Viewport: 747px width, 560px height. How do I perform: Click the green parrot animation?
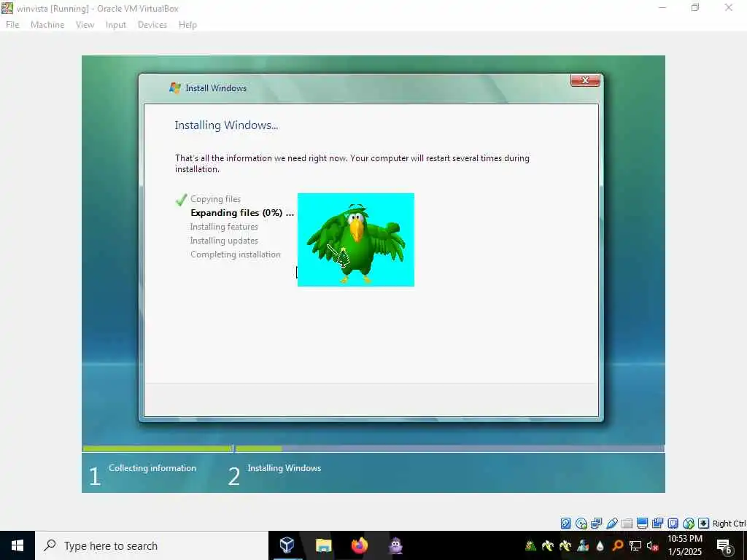[x=356, y=239]
